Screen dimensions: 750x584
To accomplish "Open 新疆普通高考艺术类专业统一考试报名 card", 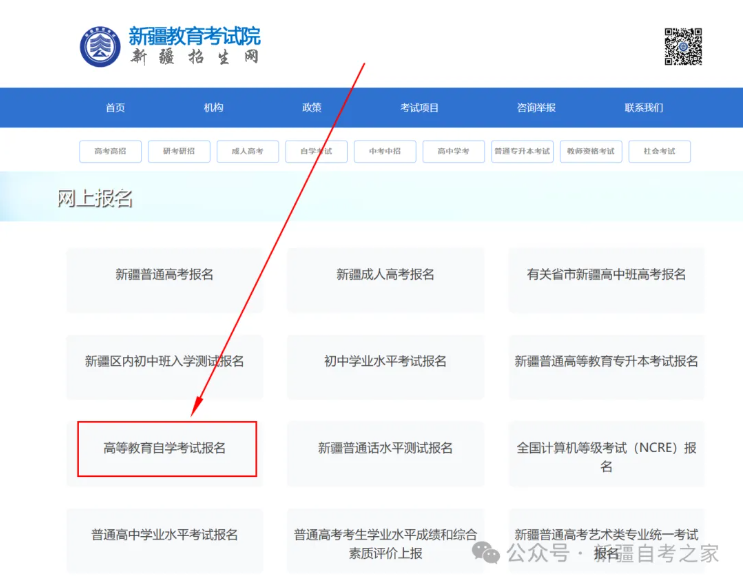I will click(607, 540).
